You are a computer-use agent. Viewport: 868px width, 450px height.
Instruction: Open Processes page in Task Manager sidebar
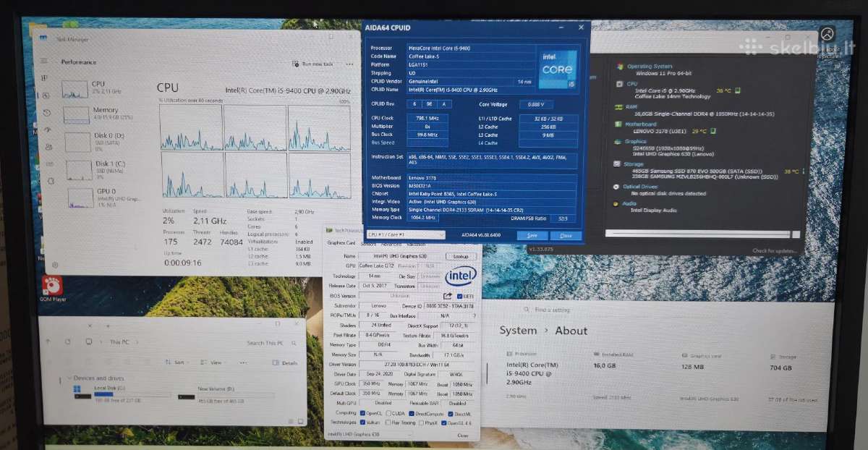click(x=45, y=77)
